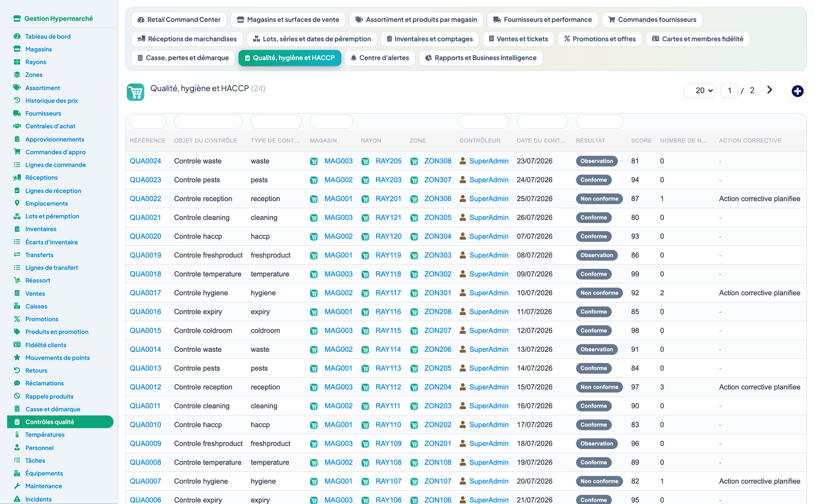815x504 pixels.
Task: Switch to Rapports et Business Intelligence tab
Action: tap(481, 58)
